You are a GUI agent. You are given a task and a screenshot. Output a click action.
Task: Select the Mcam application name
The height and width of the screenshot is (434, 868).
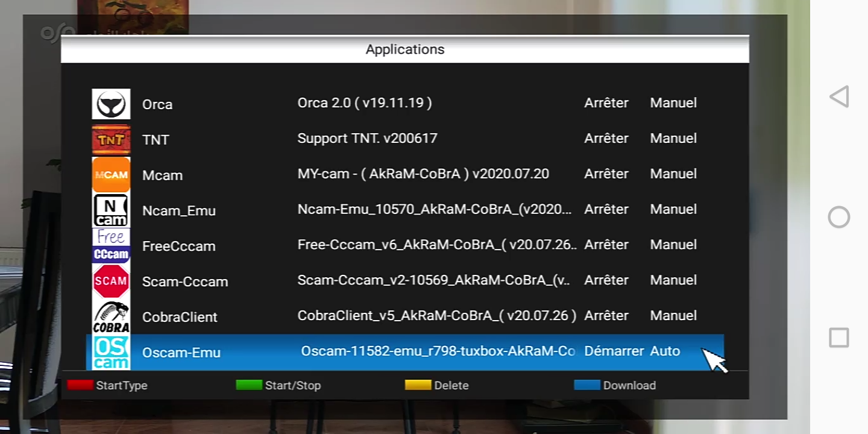coord(162,175)
